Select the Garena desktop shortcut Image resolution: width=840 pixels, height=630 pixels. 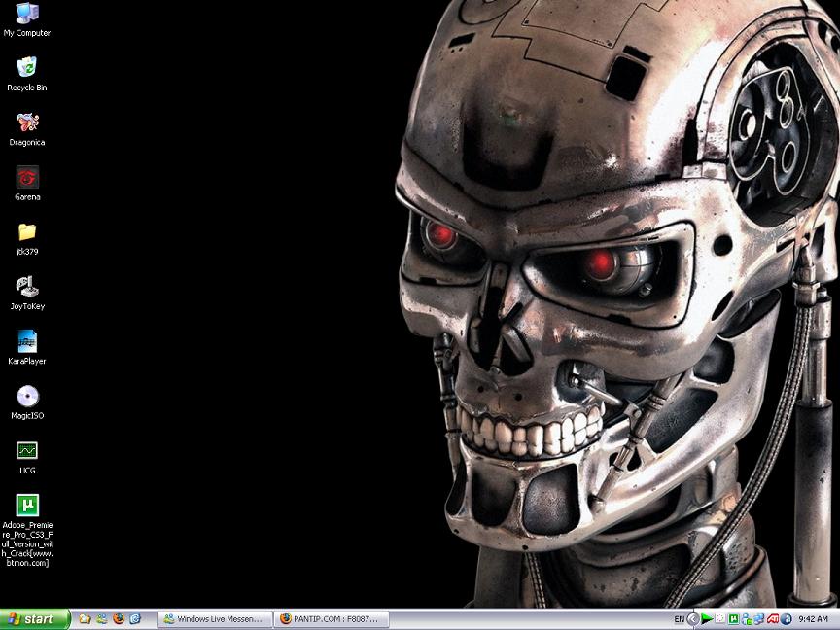27,184
